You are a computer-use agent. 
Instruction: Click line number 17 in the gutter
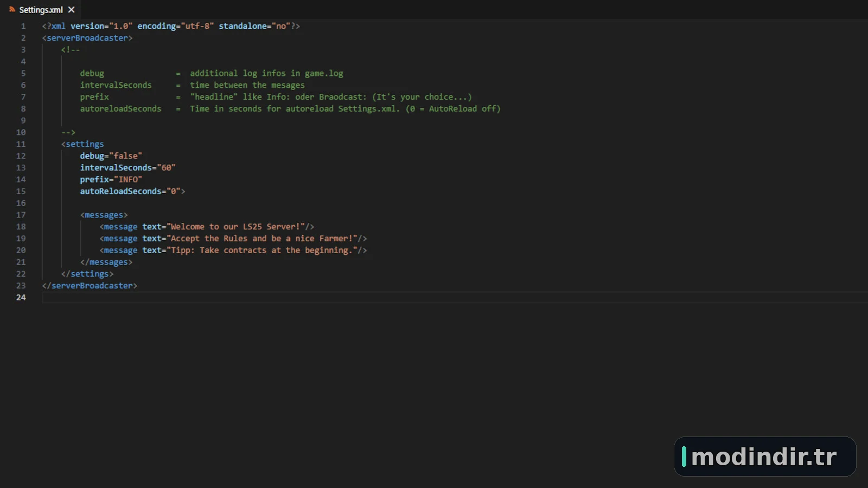(x=21, y=215)
